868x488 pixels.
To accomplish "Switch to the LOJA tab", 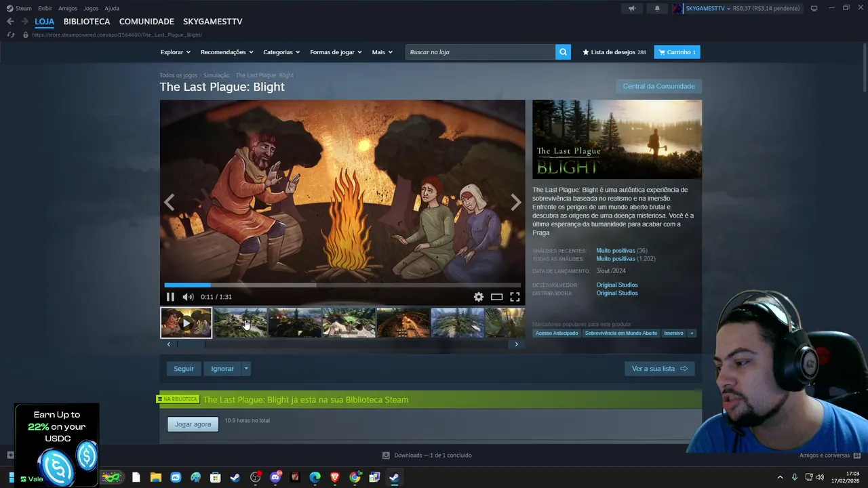I will 44,22.
